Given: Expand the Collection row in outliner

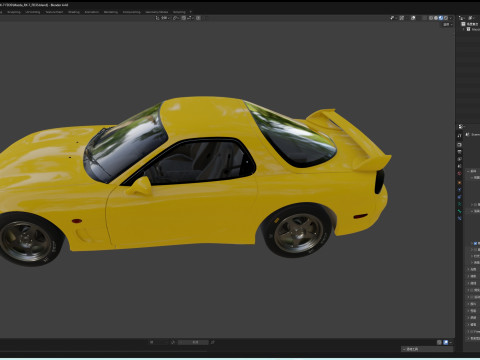Looking at the screenshot, I should click(x=463, y=29).
